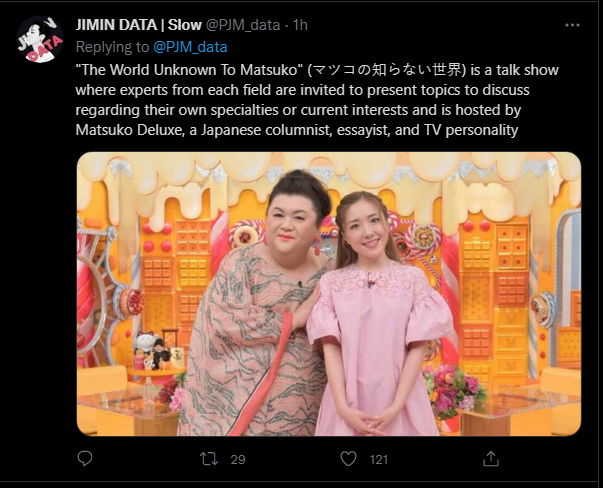View the like count of 121

click(379, 459)
